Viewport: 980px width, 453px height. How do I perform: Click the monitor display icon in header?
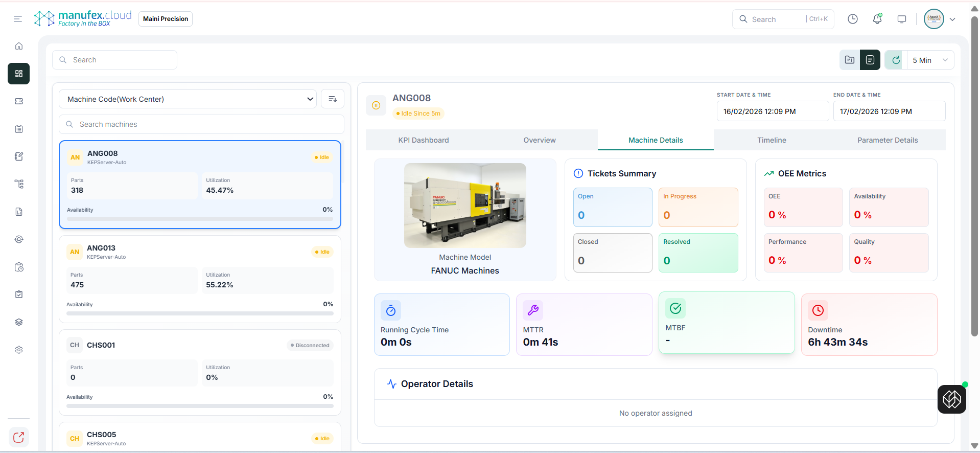[x=902, y=19]
